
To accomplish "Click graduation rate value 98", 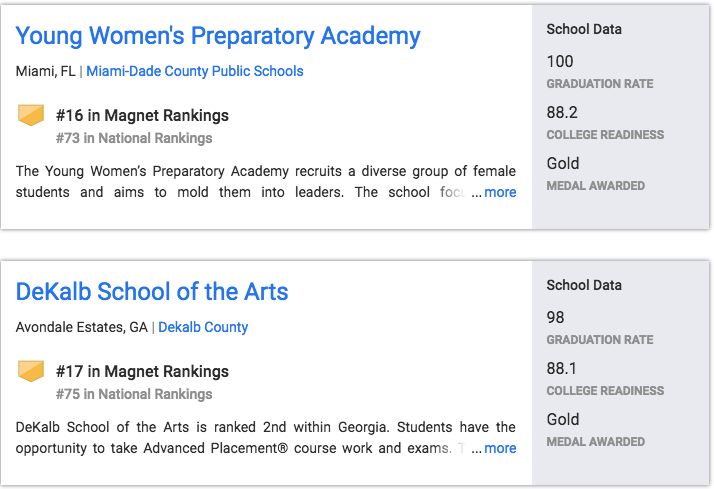I will coord(556,318).
